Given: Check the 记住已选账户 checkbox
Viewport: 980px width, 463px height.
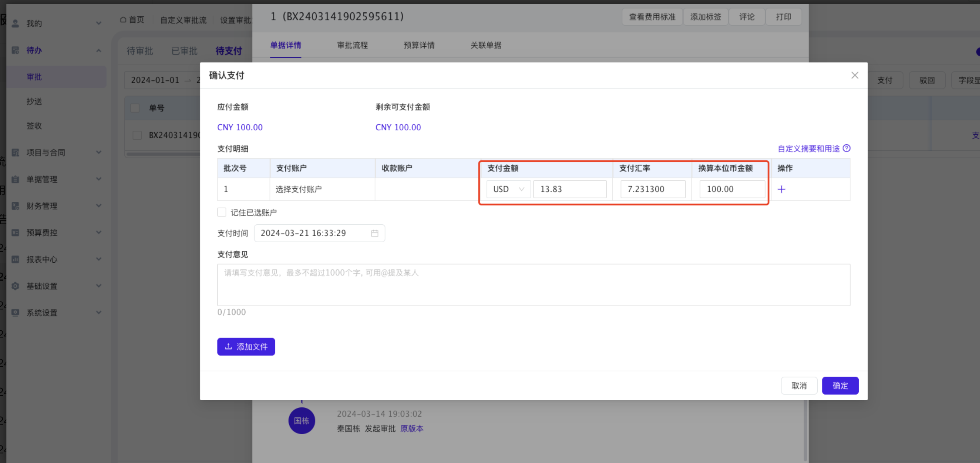Looking at the screenshot, I should click(x=222, y=212).
